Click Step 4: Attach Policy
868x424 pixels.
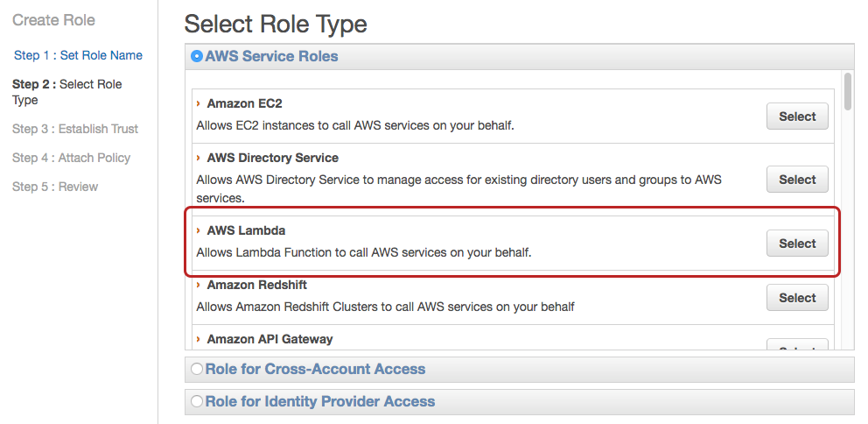[x=72, y=158]
